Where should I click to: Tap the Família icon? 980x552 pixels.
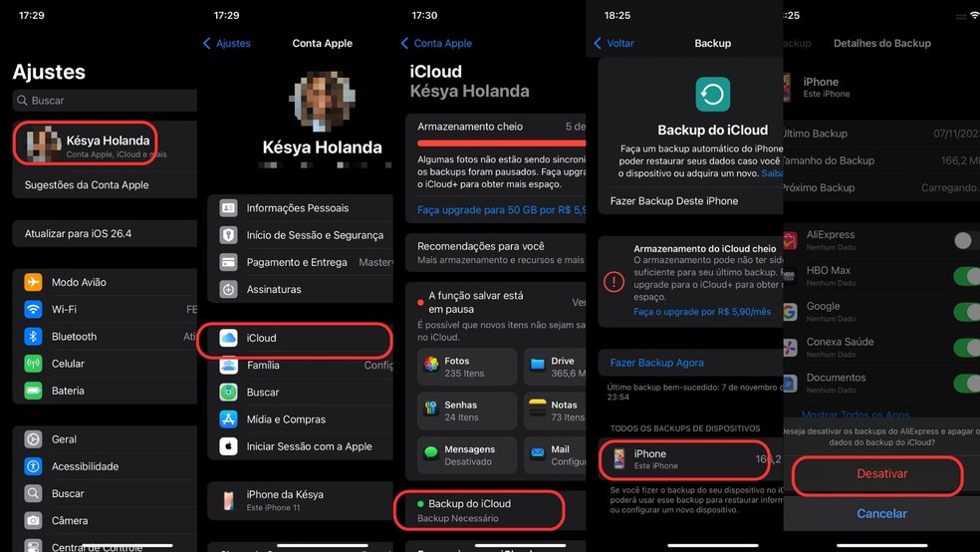click(228, 365)
